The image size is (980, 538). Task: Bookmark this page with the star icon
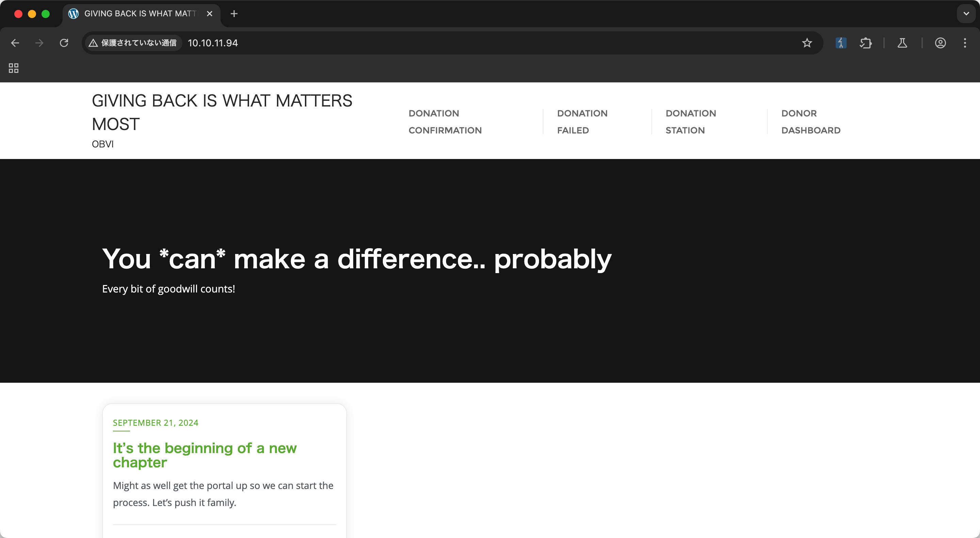(x=807, y=43)
